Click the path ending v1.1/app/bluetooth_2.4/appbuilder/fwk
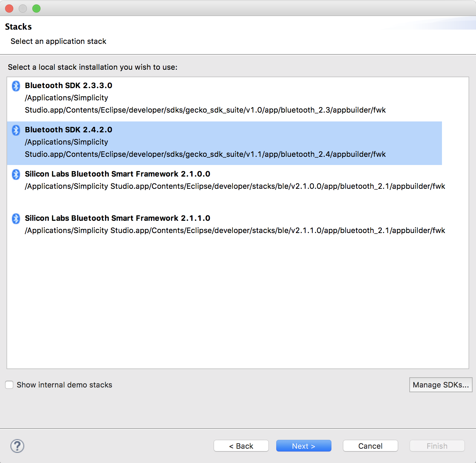 coord(205,148)
